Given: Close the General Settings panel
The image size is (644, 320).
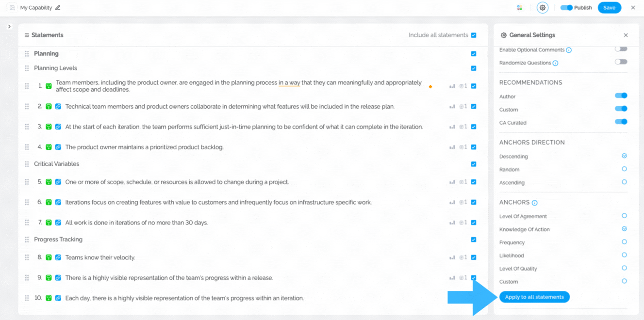Looking at the screenshot, I should tap(626, 35).
